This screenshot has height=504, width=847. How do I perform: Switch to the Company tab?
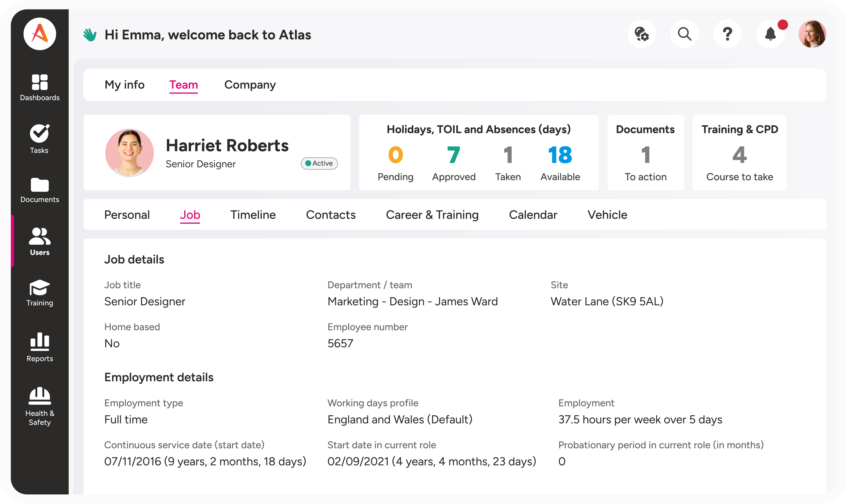(250, 85)
